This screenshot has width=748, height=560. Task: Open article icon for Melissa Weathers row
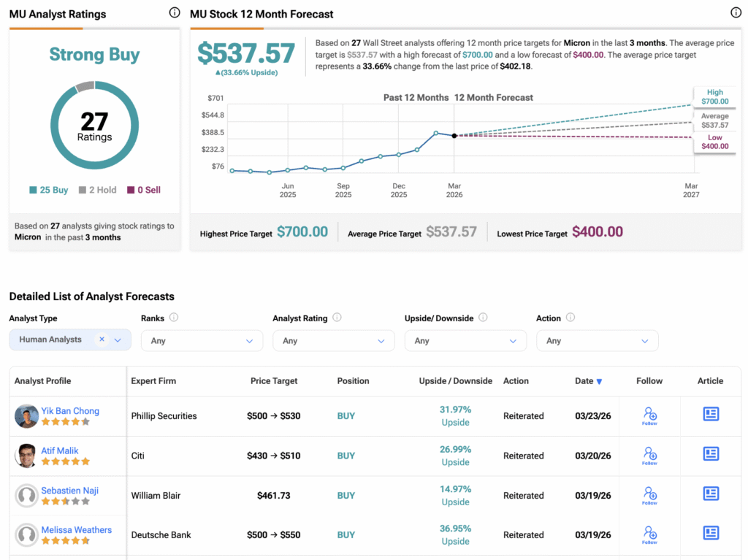(711, 533)
